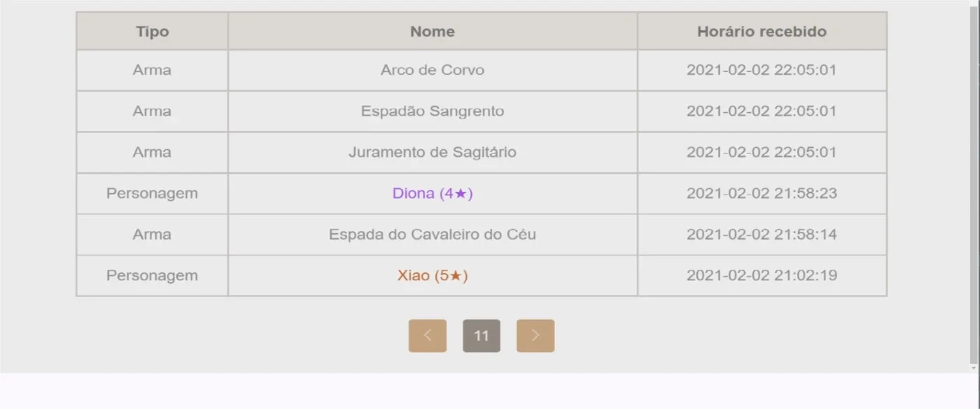Click the 21:02:19 timestamp for Xiao
The image size is (980, 409).
click(762, 276)
